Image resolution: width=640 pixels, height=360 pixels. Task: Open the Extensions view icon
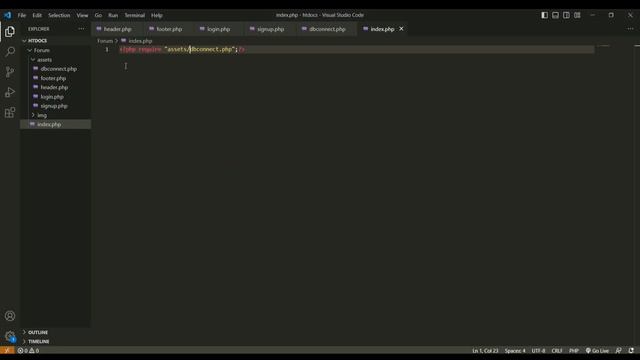click(x=10, y=113)
